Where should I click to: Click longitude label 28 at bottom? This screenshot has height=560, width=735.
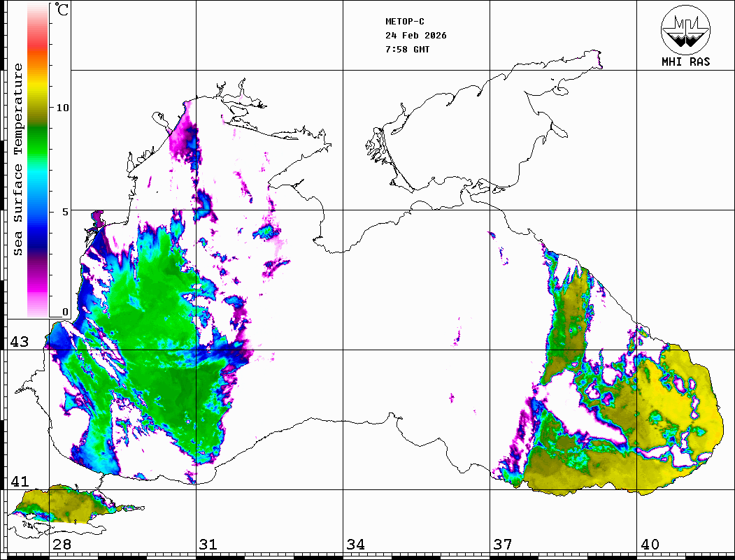pyautogui.click(x=62, y=545)
